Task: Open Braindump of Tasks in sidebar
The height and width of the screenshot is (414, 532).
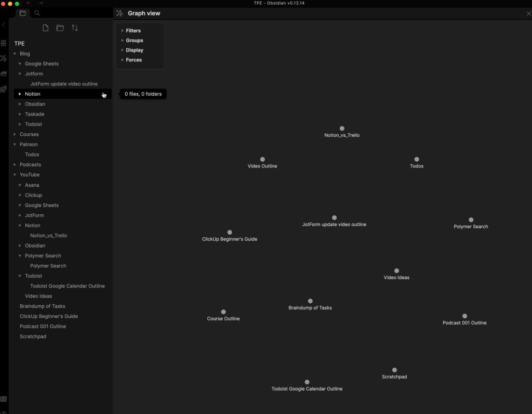Action: point(43,306)
